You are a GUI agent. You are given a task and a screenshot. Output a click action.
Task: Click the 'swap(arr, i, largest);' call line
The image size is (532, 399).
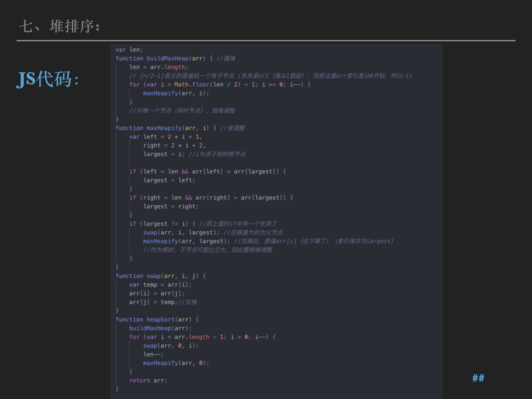pos(182,232)
